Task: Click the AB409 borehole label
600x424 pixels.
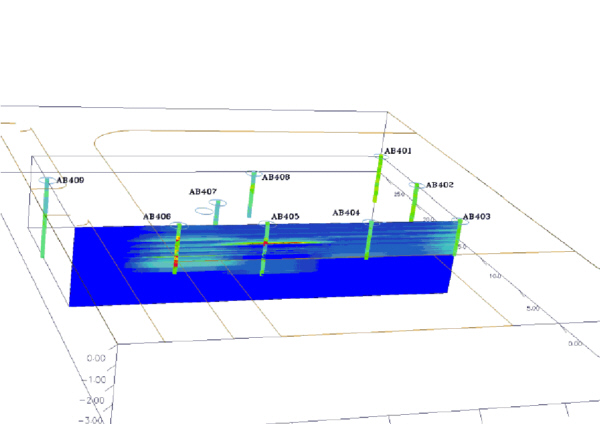Action: [x=70, y=181]
